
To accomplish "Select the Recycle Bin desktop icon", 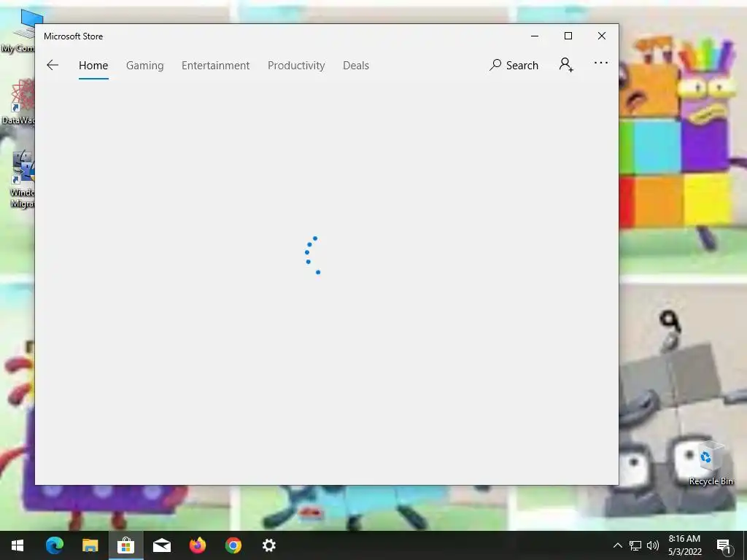I will [711, 463].
